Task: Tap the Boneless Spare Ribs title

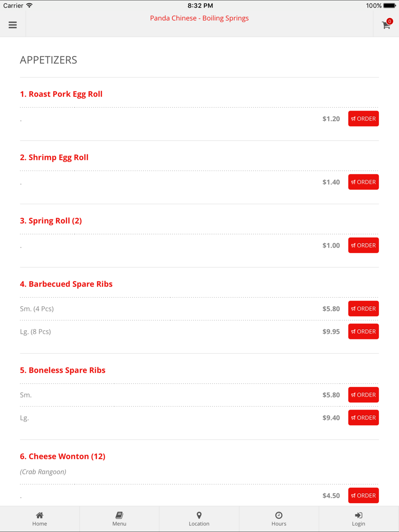Action: pyautogui.click(x=63, y=370)
